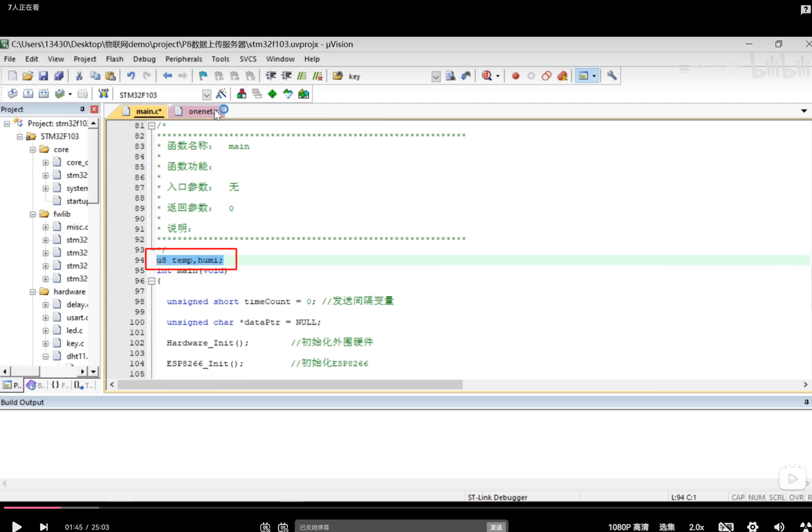Open the Pack Installer icon
Image resolution: width=812 pixels, height=532 pixels.
click(x=304, y=94)
